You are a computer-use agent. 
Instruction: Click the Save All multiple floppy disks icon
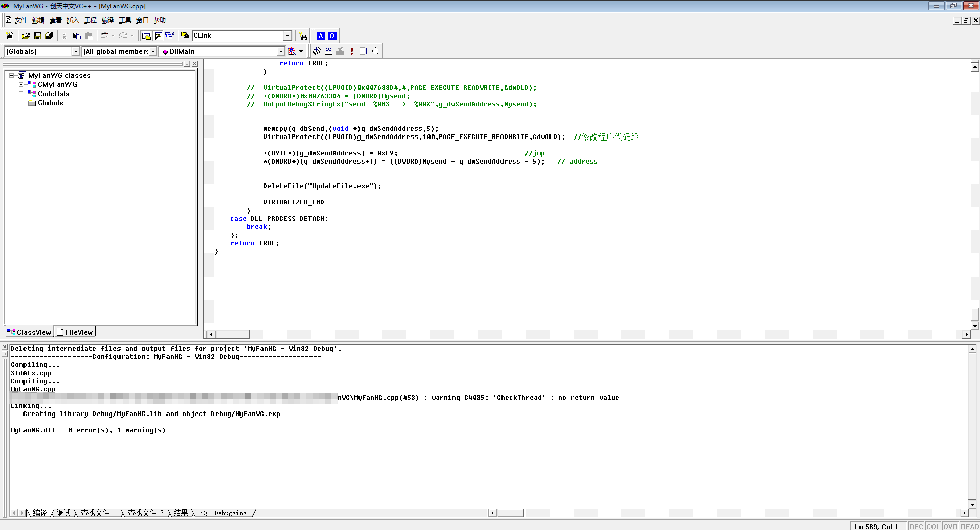point(49,36)
